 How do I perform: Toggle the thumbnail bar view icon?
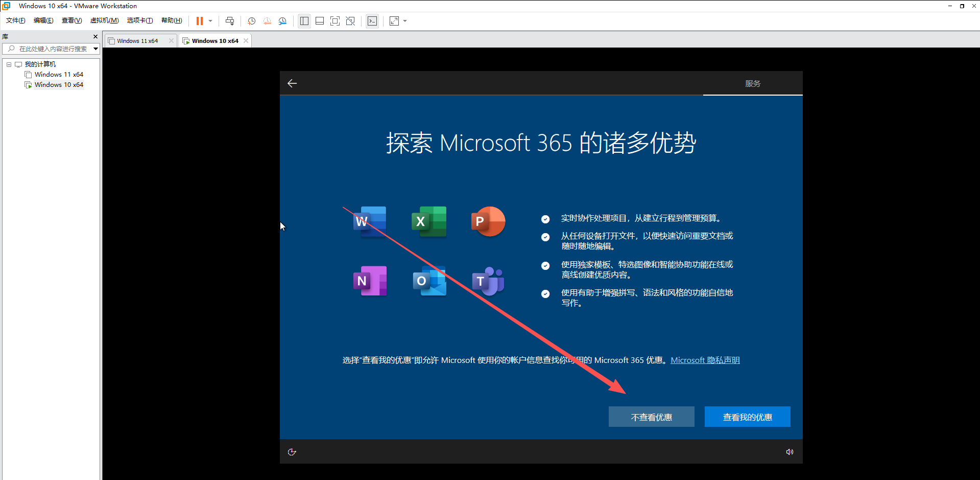pyautogui.click(x=320, y=21)
